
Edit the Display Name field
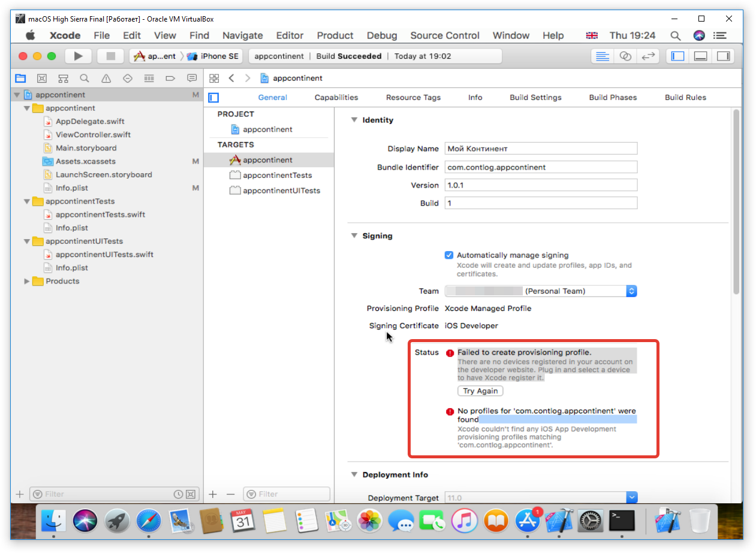point(541,149)
